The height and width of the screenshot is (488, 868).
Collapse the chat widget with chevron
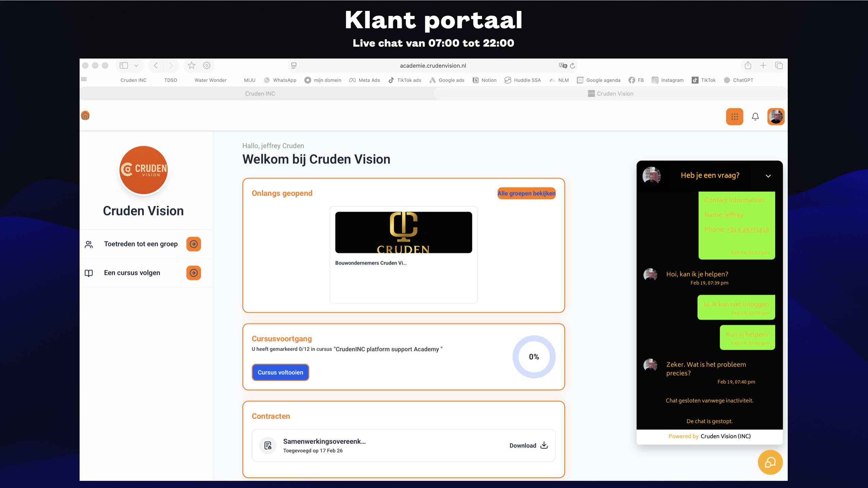pos(768,176)
